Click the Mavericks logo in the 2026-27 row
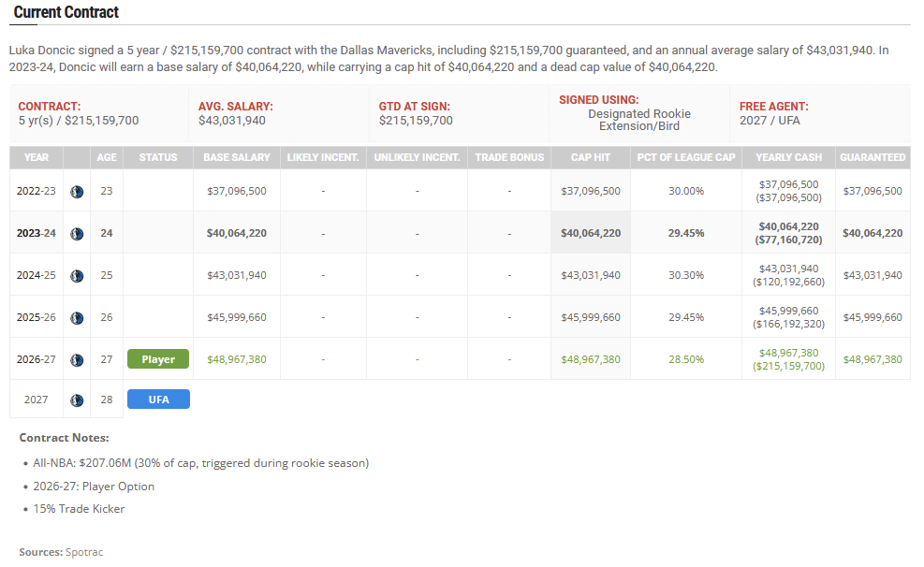Screen dimensions: 924x567 (77, 359)
